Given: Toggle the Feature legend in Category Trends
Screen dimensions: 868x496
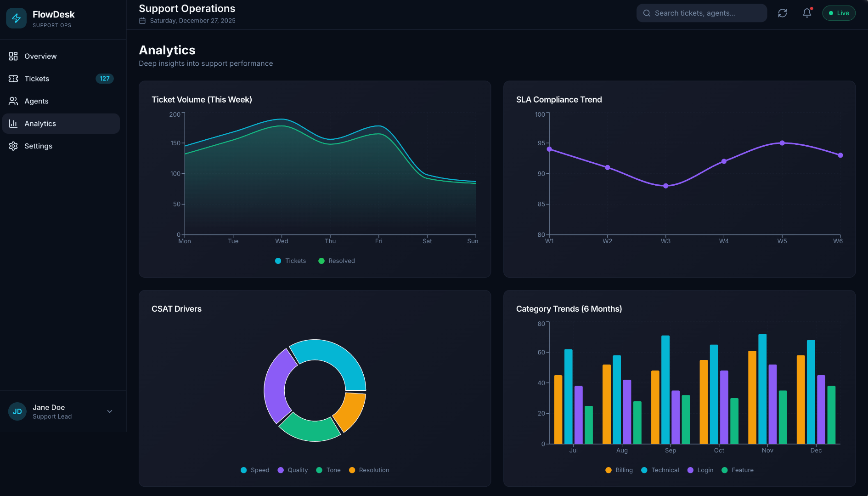Looking at the screenshot, I should tap(738, 470).
